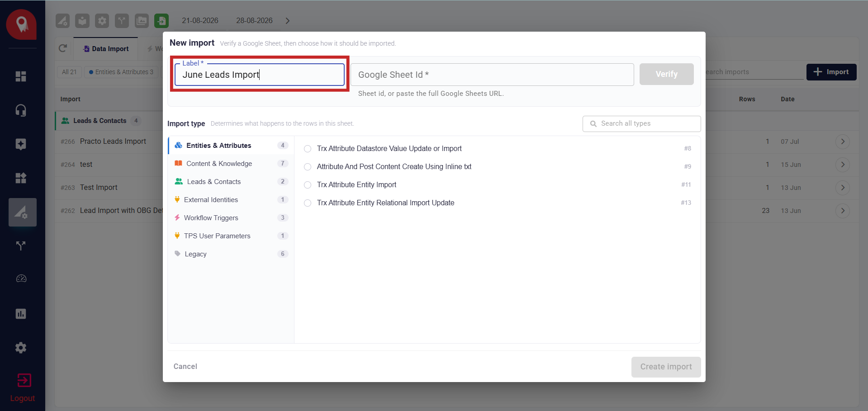Select Trx Attribute Datastore Value Update radio
This screenshot has height=411, width=868.
(x=308, y=149)
